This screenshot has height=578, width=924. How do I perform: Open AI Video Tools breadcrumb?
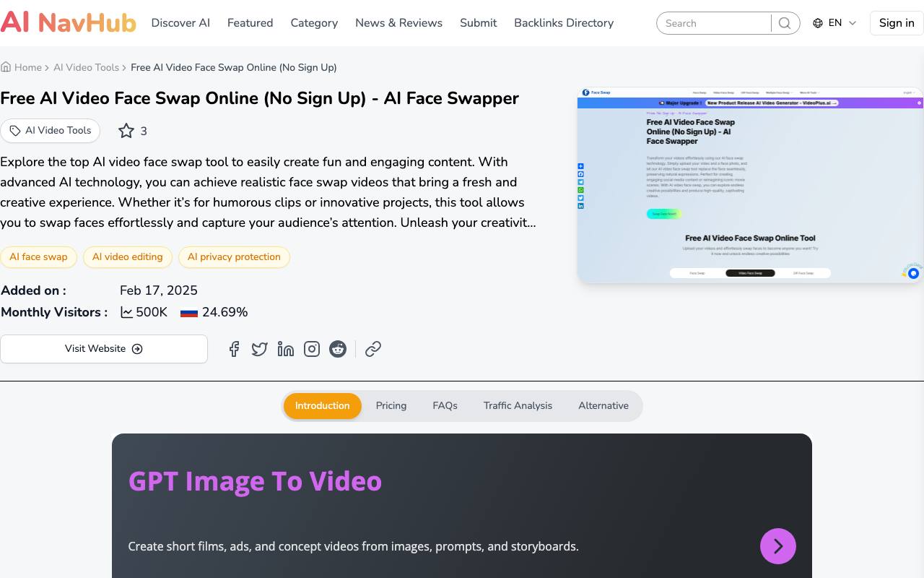86,67
